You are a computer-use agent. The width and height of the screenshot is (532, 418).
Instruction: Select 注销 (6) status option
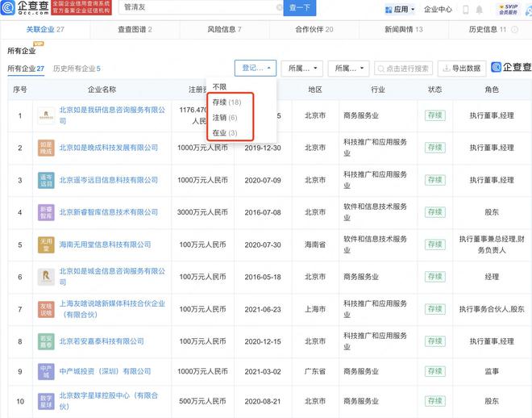pos(224,118)
